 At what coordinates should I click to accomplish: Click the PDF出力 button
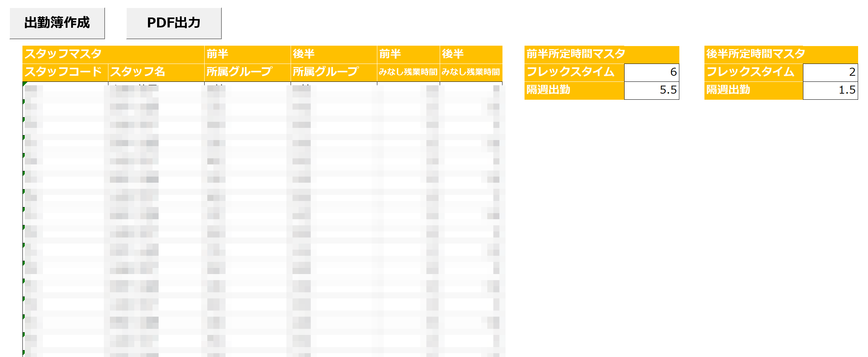point(174,23)
